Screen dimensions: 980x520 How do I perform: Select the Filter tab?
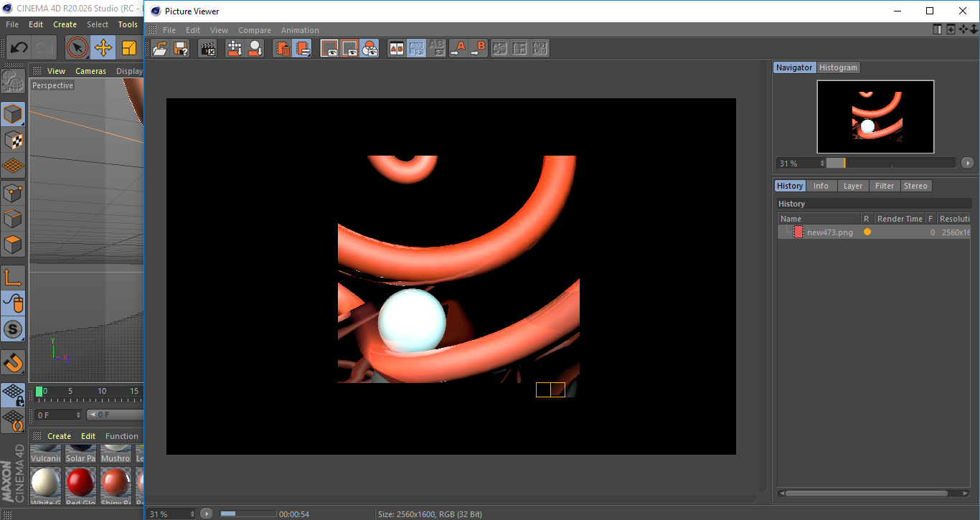click(x=885, y=186)
